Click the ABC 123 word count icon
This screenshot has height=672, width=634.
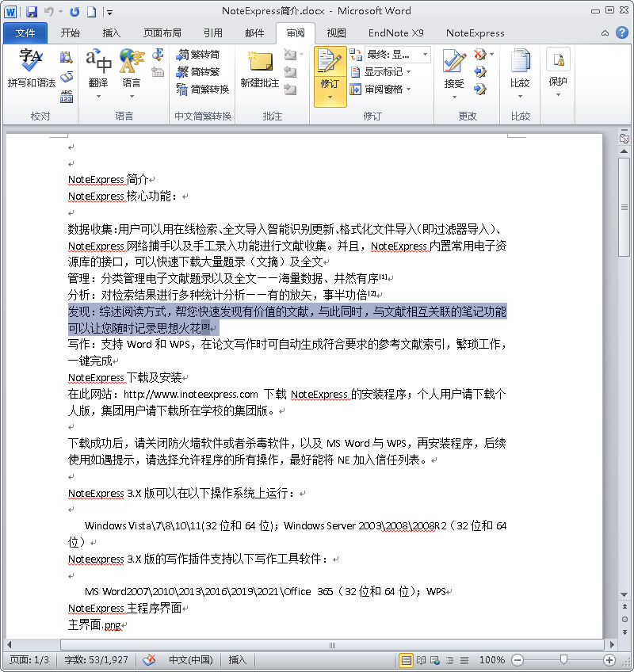[67, 97]
